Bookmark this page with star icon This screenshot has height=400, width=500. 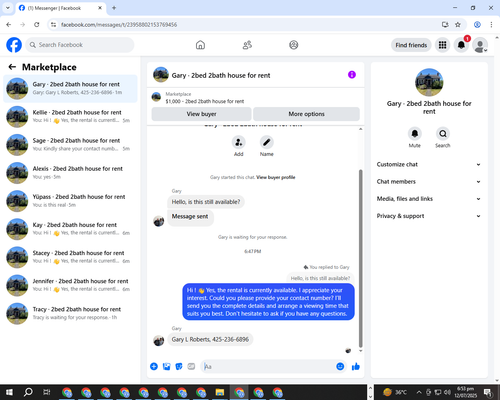[458, 25]
